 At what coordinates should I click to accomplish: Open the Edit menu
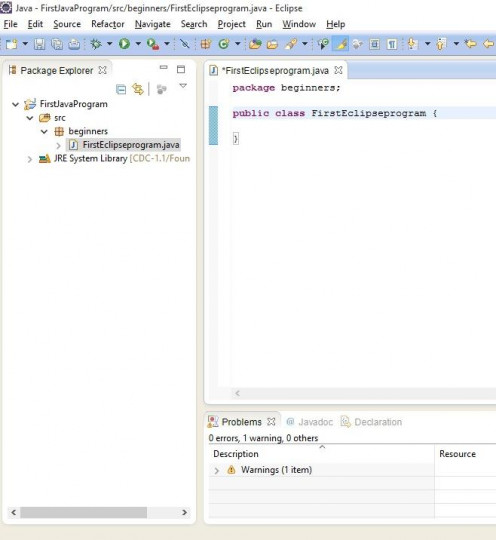(35, 24)
